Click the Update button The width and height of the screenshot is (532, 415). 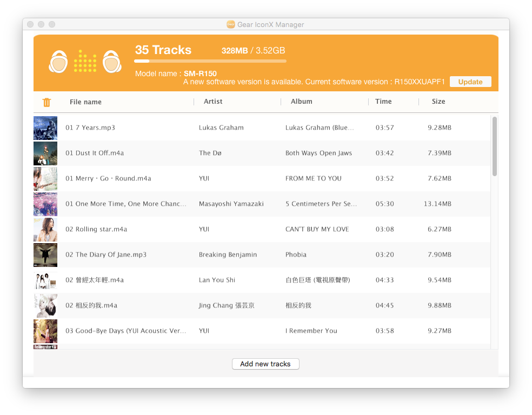click(x=470, y=82)
